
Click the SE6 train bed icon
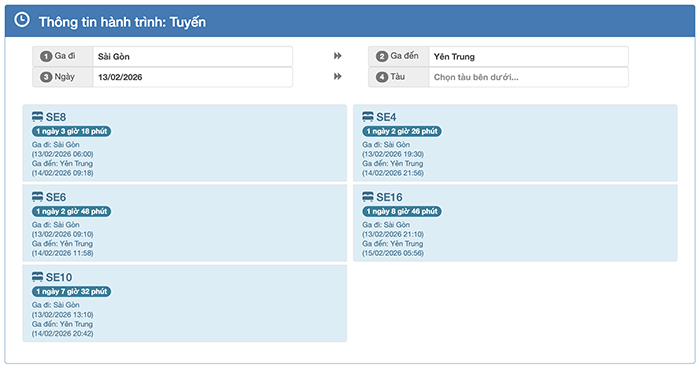(x=38, y=197)
